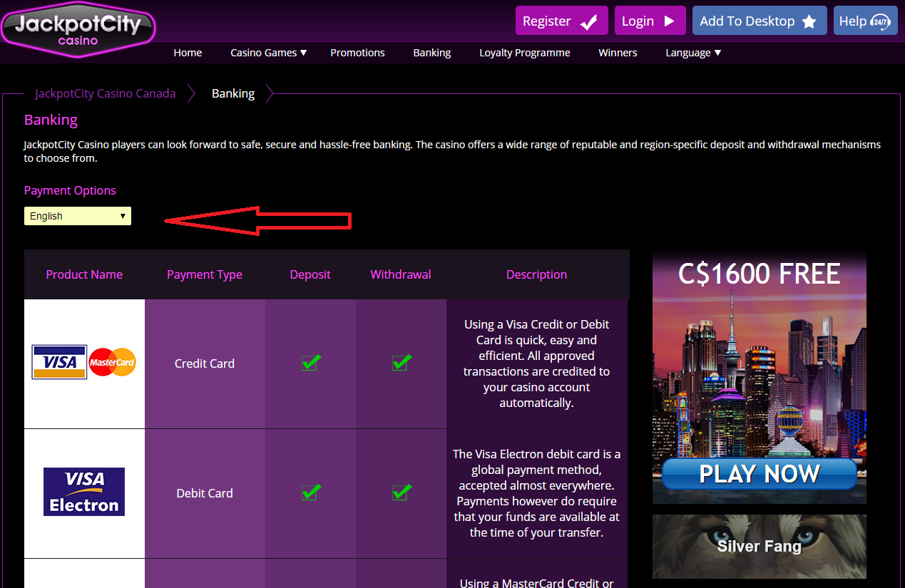Click the Description column header
Viewport: 905px width, 588px height.
pyautogui.click(x=537, y=274)
